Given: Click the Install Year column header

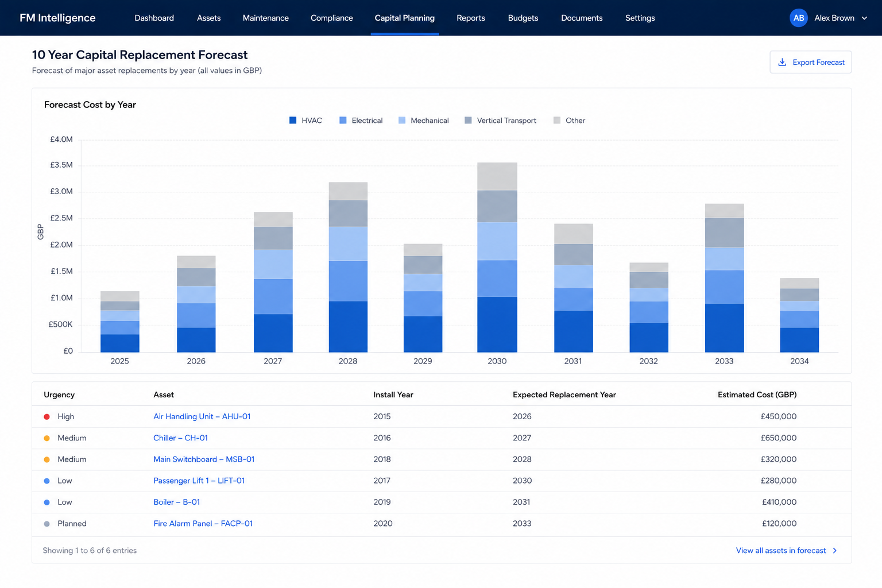Looking at the screenshot, I should tap(393, 395).
